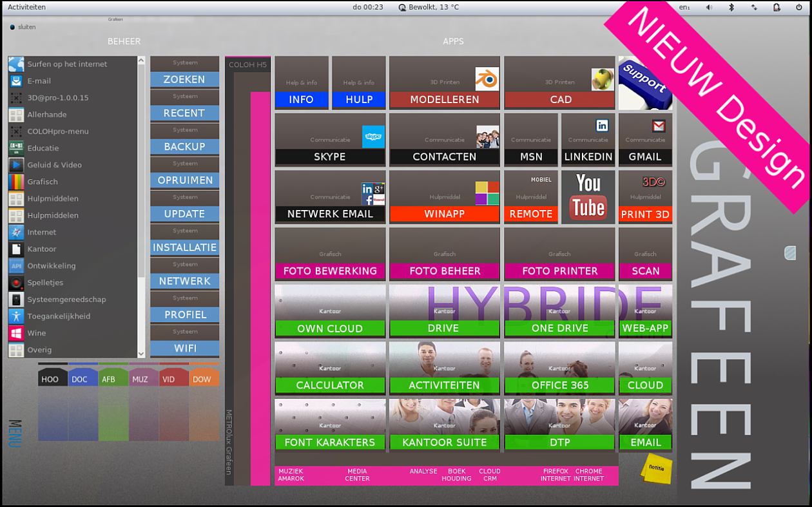
Task: Select the Geluid & Video icon
Action: [16, 164]
